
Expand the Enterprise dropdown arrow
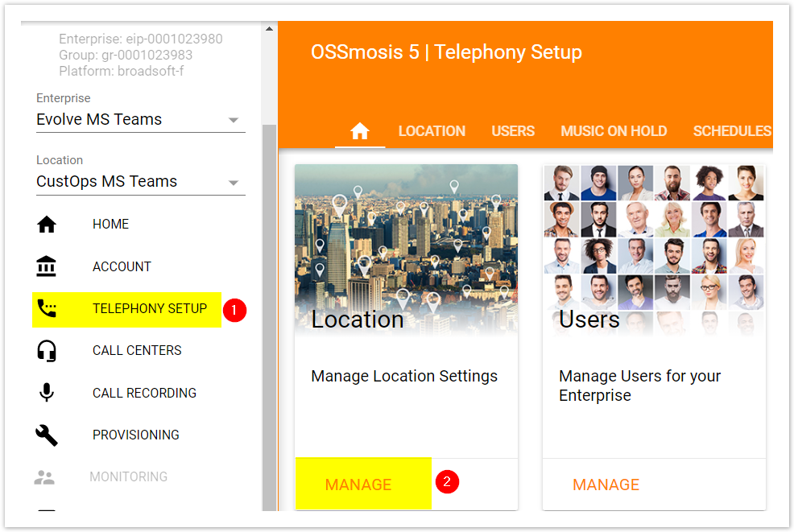click(x=234, y=121)
